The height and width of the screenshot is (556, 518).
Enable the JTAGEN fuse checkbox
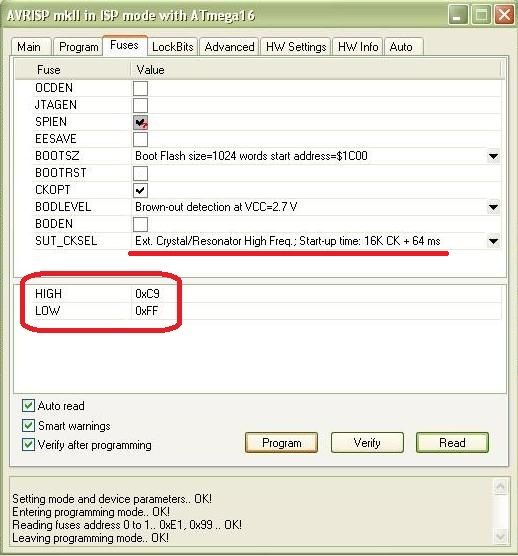140,105
